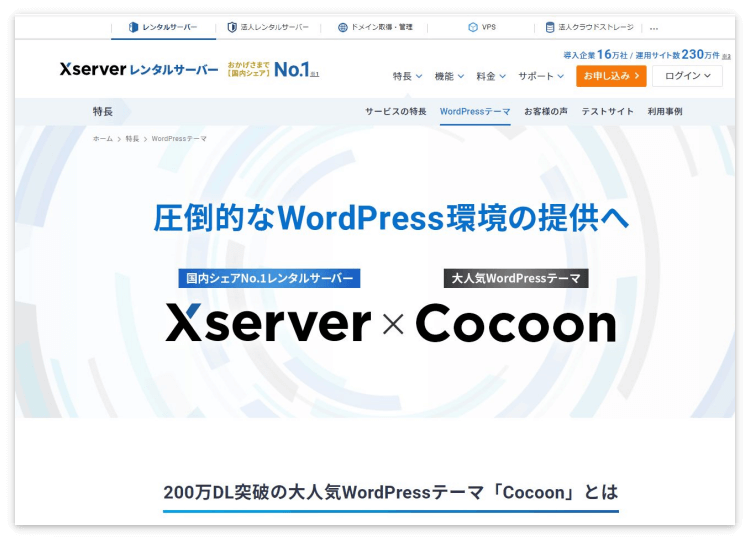
Task: Click the 国内シェアNo.1レンタルサーバー blue label
Action: coord(269,278)
